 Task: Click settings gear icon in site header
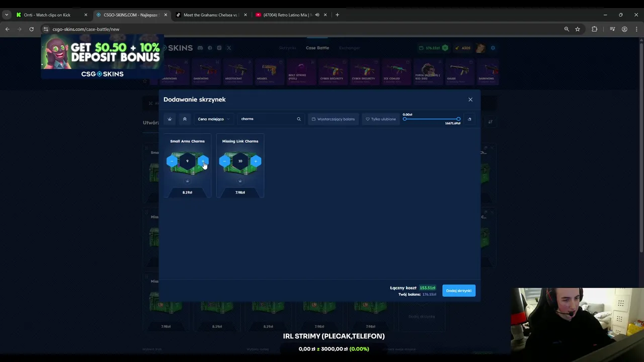click(493, 48)
